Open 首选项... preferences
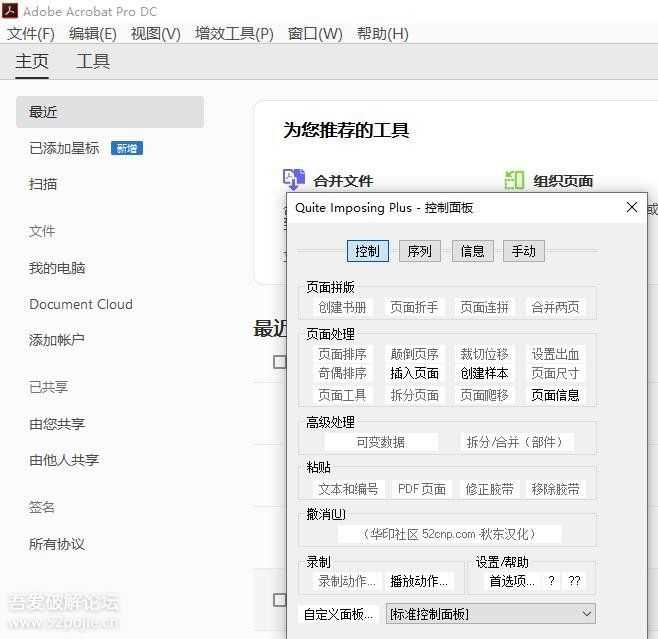The image size is (658, 639). point(512,581)
